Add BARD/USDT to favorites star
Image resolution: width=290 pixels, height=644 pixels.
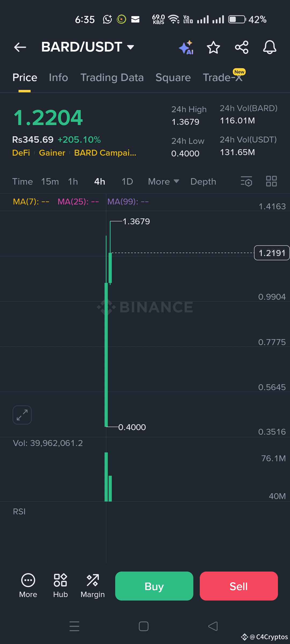tap(213, 47)
